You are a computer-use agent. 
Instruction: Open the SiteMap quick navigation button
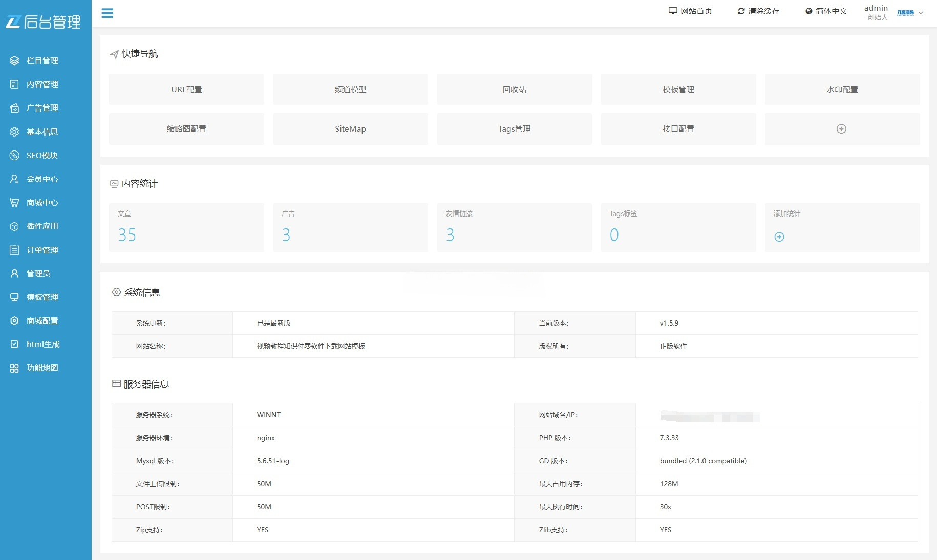(x=350, y=129)
